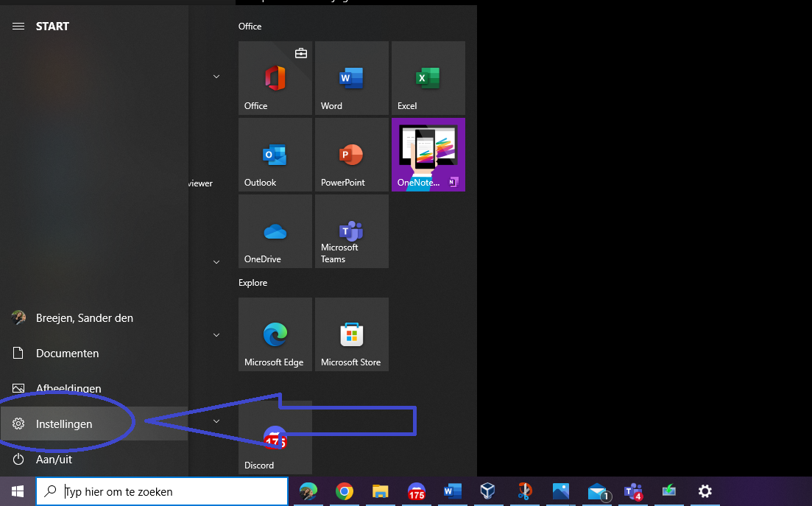Expand the chevron left of the Microsoft Edge tile
This screenshot has height=506, width=812.
[x=216, y=335]
